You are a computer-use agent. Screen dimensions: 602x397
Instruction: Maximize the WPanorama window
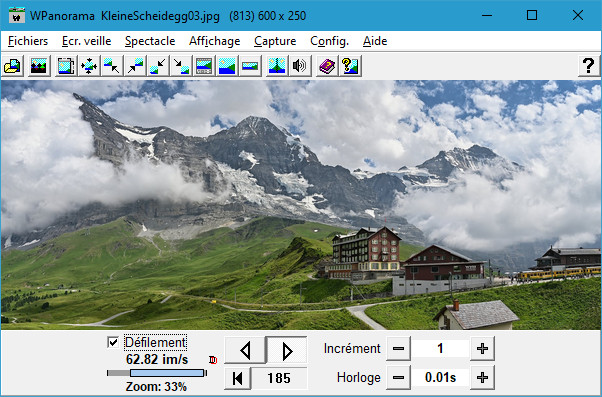pos(532,16)
